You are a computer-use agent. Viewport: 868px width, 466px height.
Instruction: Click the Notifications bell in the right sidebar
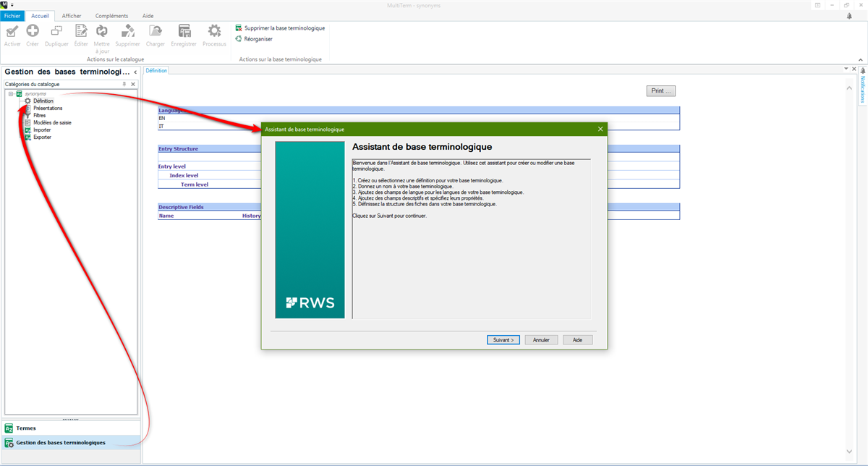[x=862, y=70]
